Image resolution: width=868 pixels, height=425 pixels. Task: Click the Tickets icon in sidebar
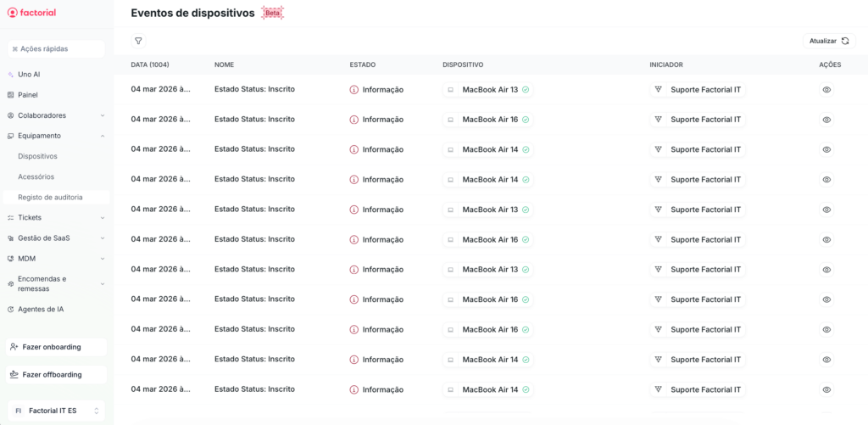[10, 218]
